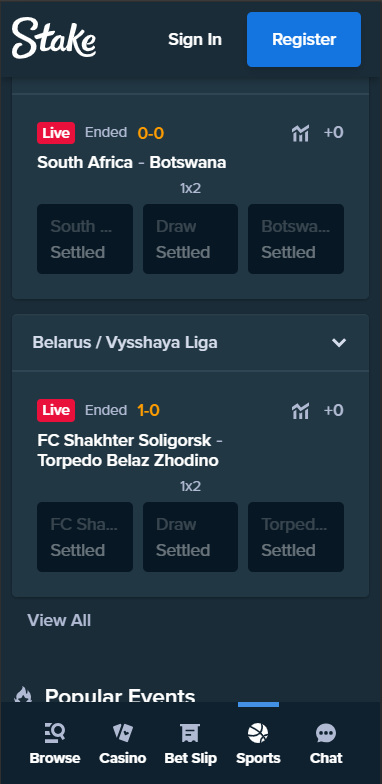The width and height of the screenshot is (382, 784).
Task: Click the Stake logo
Action: tap(54, 38)
